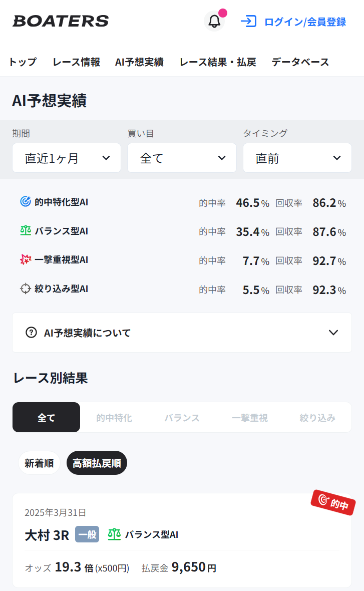Open the 買い目 dropdown showing 全て
This screenshot has width=364, height=591.
tap(182, 158)
